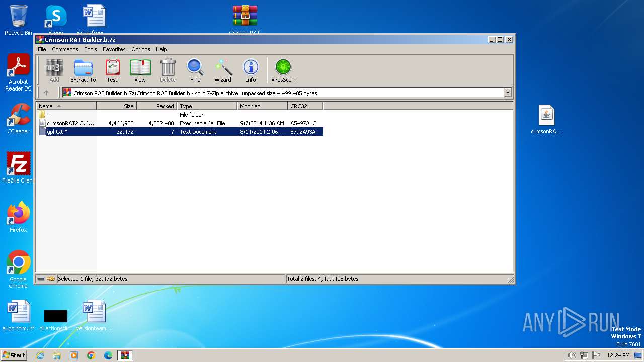Open the directions black thumbnail file on desktop
This screenshot has height=362, width=644.
(x=56, y=320)
